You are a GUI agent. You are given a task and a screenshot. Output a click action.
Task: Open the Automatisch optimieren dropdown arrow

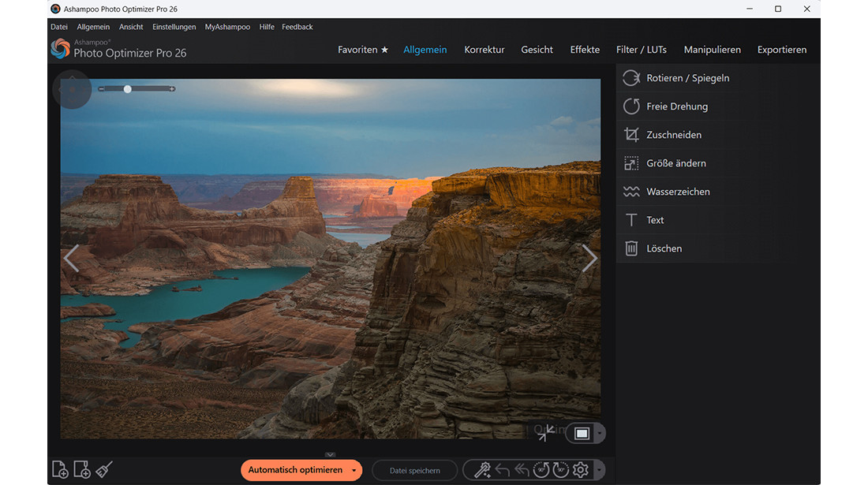pos(354,471)
